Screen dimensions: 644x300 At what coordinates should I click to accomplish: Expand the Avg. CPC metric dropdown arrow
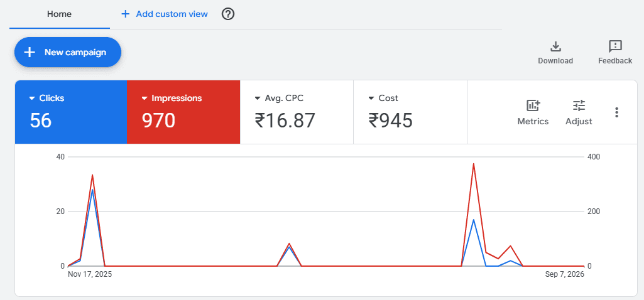coord(258,99)
